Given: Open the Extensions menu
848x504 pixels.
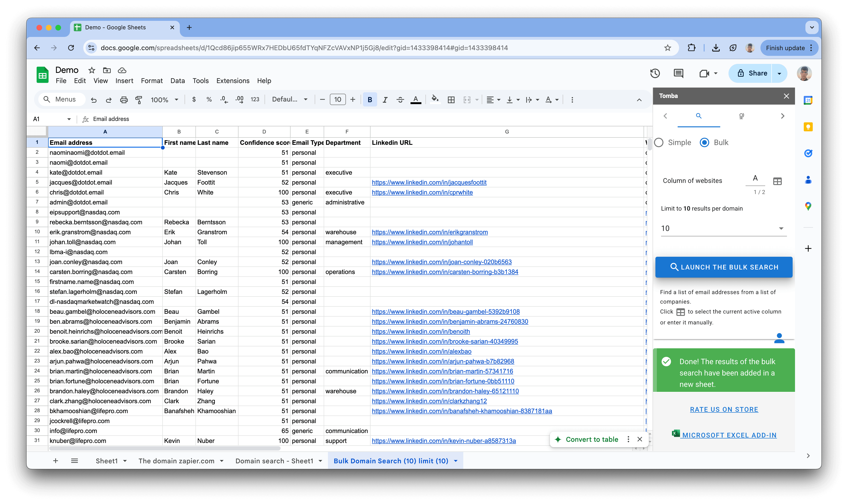Looking at the screenshot, I should tap(233, 81).
